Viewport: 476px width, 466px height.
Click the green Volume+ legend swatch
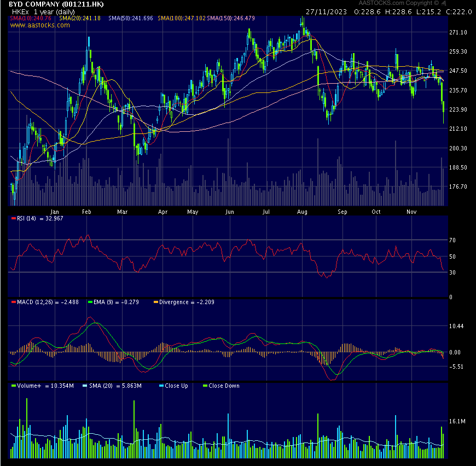[x=13, y=386]
